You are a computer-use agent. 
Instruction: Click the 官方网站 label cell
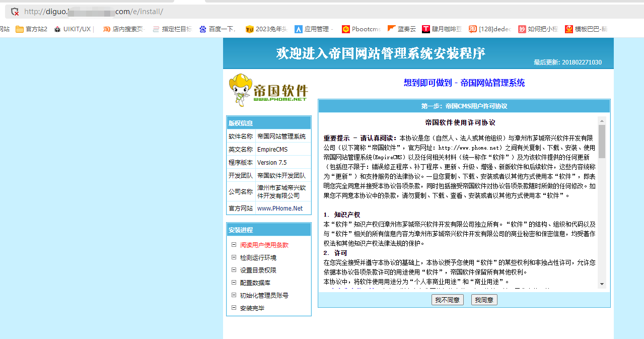coord(241,208)
